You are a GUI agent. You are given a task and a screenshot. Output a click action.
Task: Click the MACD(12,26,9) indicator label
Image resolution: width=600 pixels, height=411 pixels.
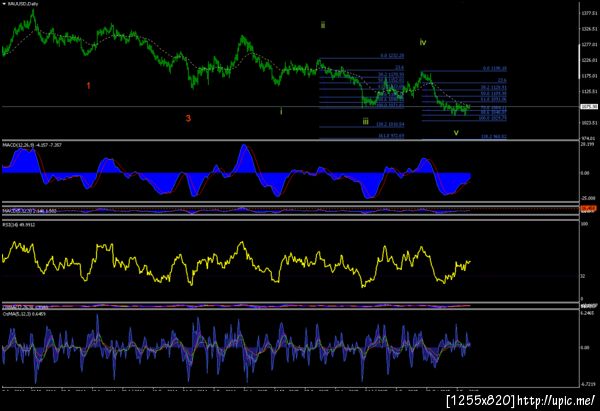32,145
